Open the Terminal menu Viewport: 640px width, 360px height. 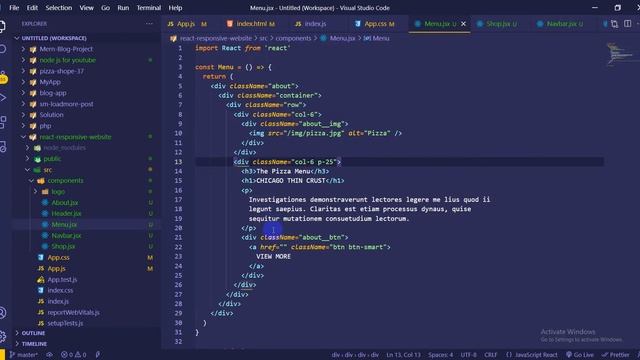tap(148, 8)
